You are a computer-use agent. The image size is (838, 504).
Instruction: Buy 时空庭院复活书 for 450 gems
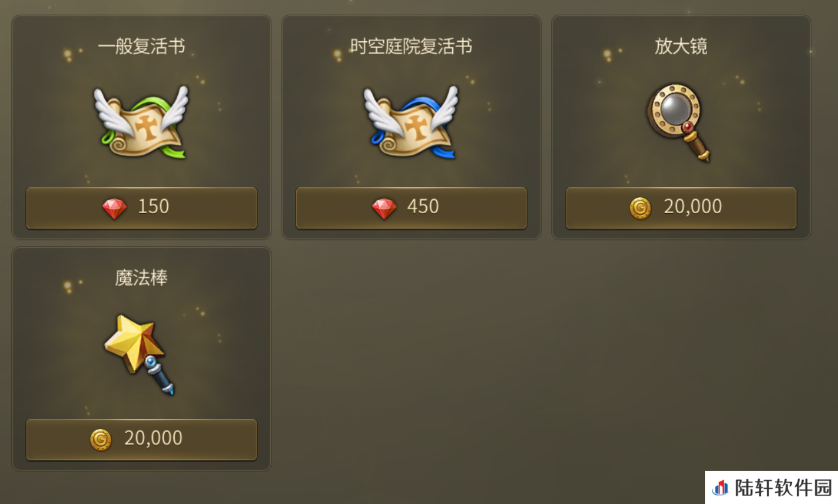pyautogui.click(x=411, y=208)
